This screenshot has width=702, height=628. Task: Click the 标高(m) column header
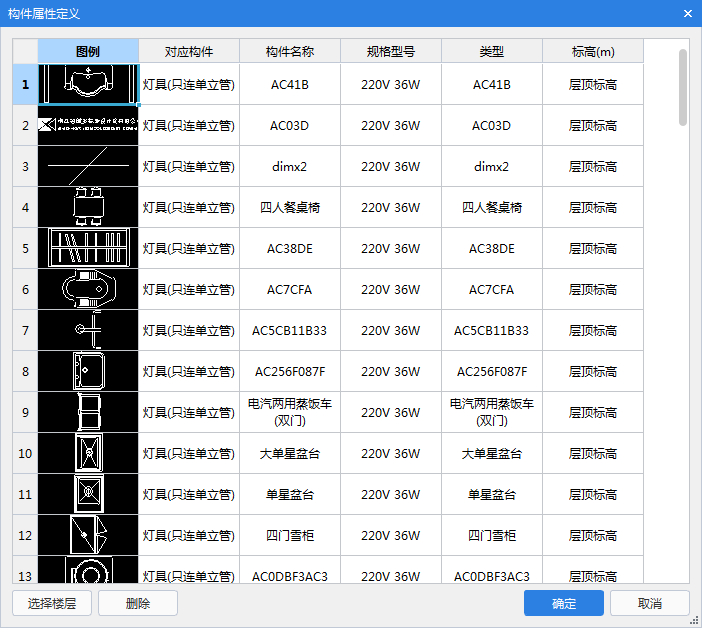pos(593,51)
